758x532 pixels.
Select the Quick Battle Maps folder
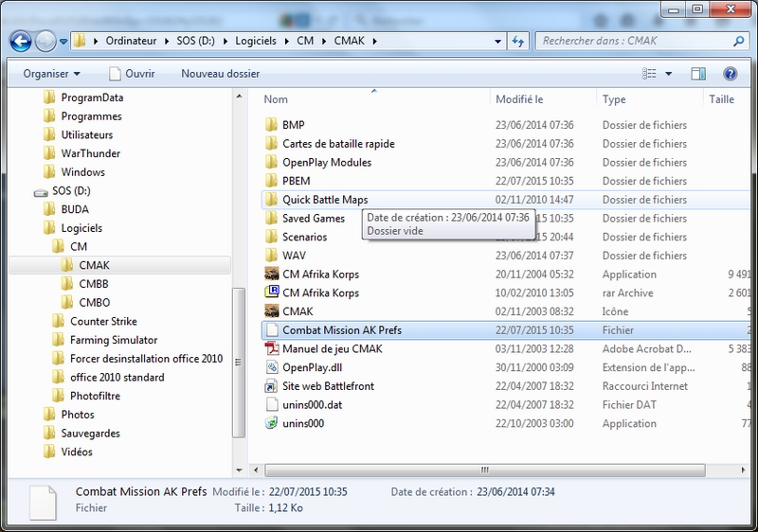click(325, 200)
